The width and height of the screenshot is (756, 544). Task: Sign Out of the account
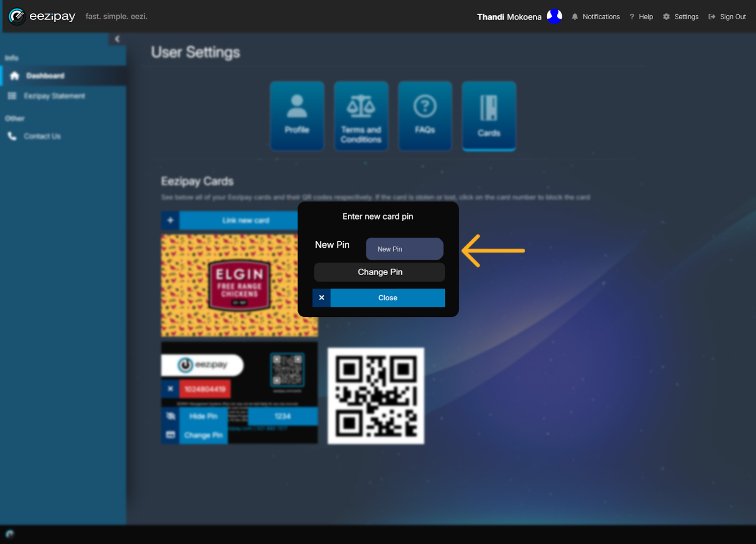[x=727, y=17]
